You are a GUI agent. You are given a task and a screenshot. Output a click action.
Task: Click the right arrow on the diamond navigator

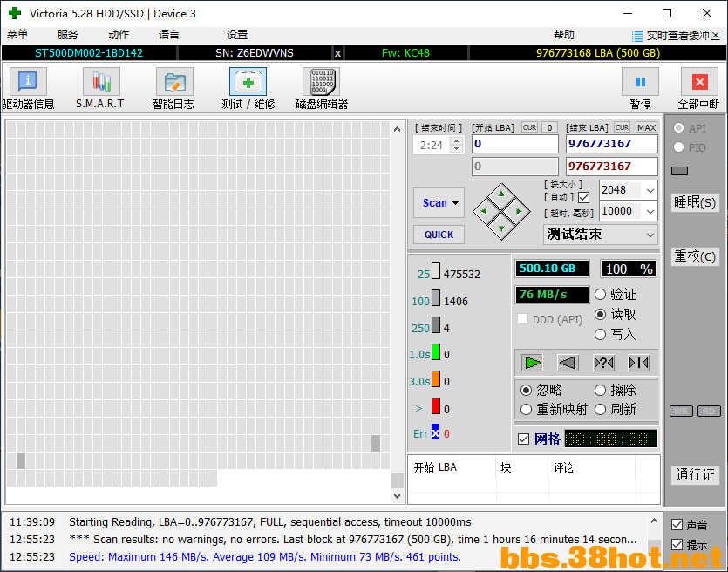(519, 211)
